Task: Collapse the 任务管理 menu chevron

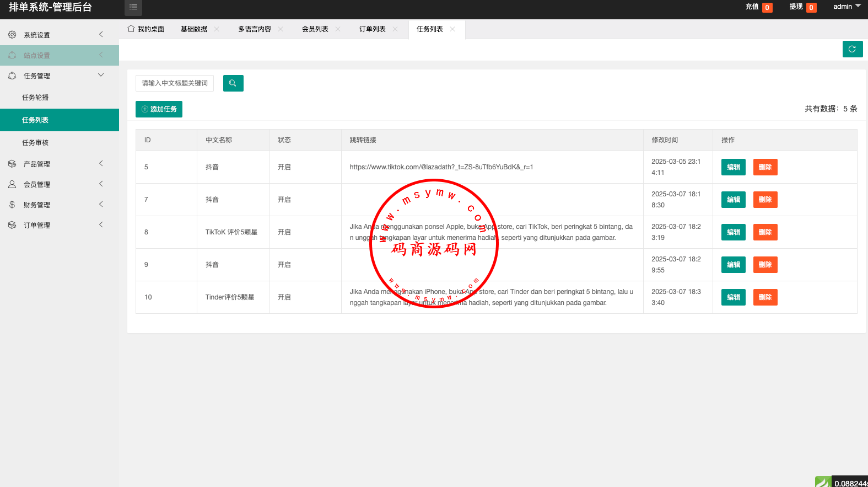Action: pyautogui.click(x=101, y=75)
